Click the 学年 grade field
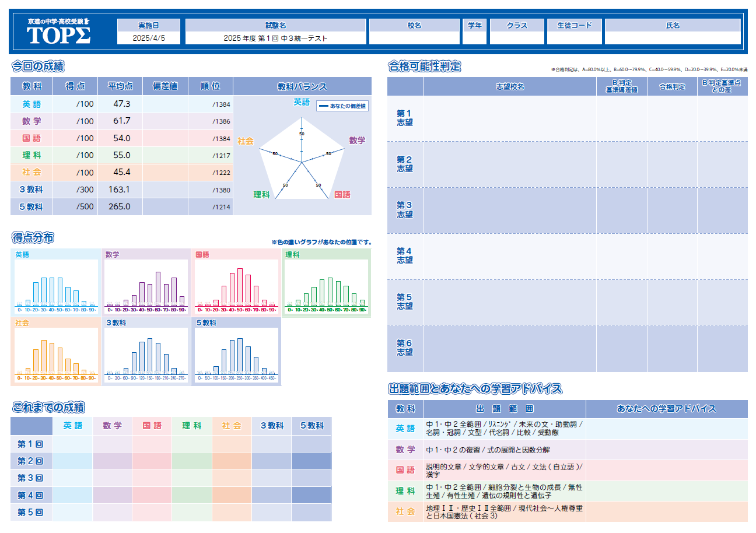This screenshot has width=756, height=533. coord(474,38)
